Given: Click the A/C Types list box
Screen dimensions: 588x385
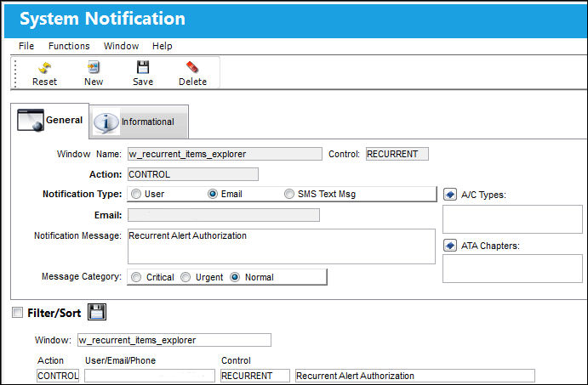Looking at the screenshot, I should click(512, 219).
